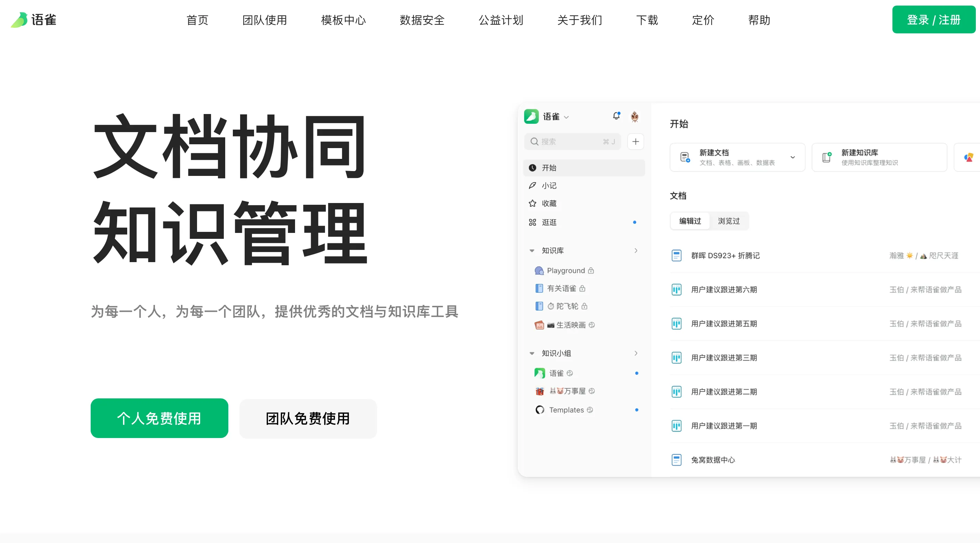Click the partially visible colorful card icon
Screen dimensions: 980x543
tap(969, 157)
